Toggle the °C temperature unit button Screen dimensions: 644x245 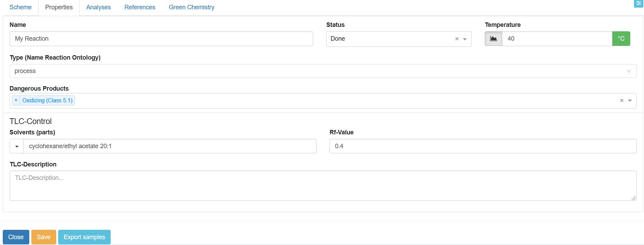tap(621, 39)
